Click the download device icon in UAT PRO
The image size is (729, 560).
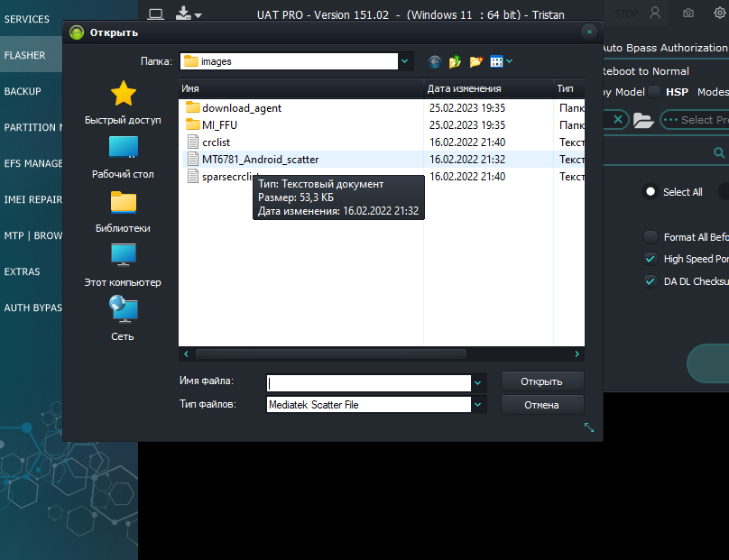[184, 14]
